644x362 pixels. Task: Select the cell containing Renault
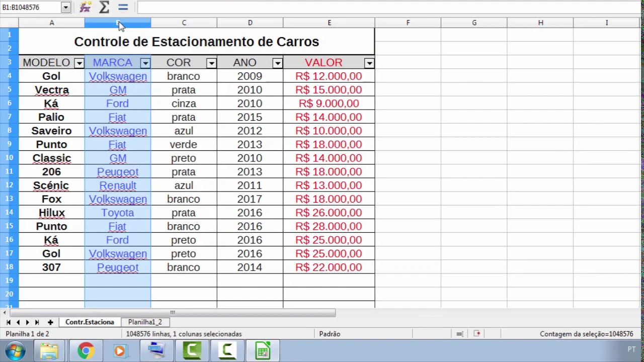click(118, 185)
